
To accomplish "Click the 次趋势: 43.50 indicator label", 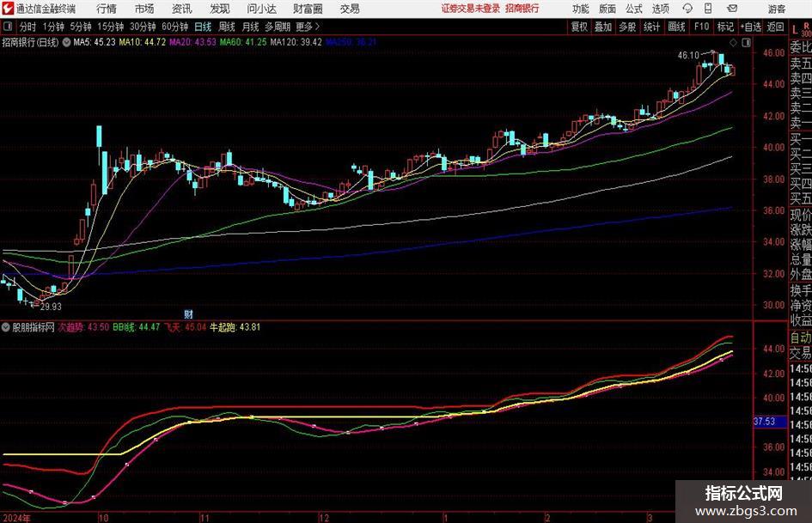I will tap(83, 327).
